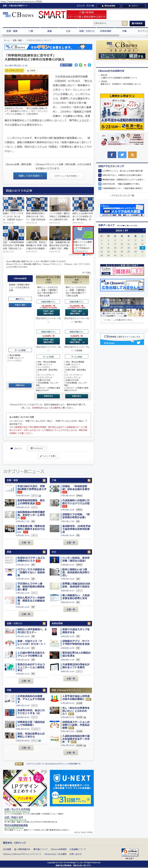Click 詳細を見る under CBnews会員 plan

pos(20,385)
